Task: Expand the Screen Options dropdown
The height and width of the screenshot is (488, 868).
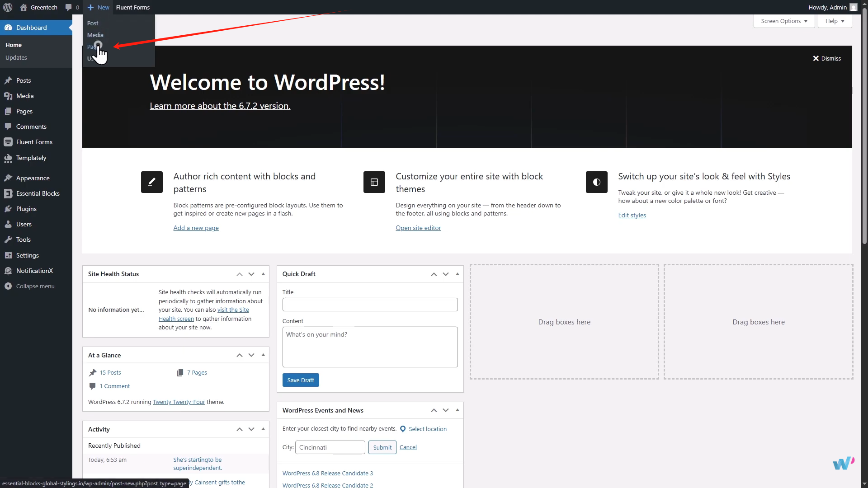Action: pyautogui.click(x=784, y=21)
